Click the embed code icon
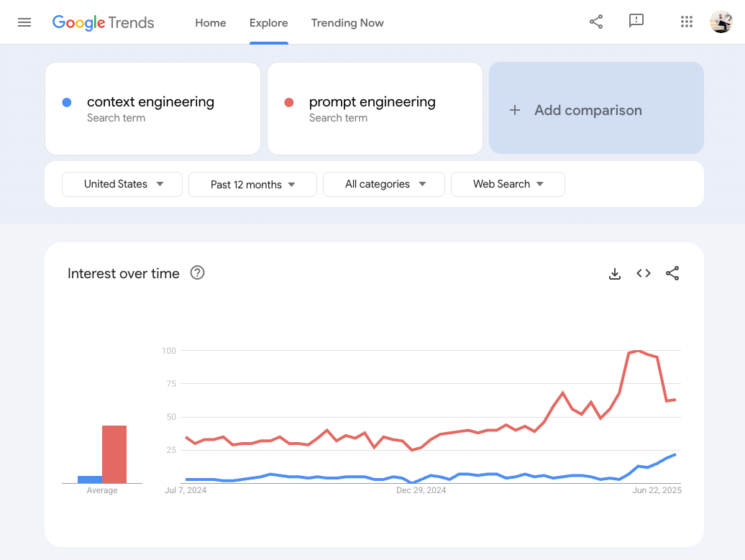Screen dimensions: 745x560 coord(644,273)
